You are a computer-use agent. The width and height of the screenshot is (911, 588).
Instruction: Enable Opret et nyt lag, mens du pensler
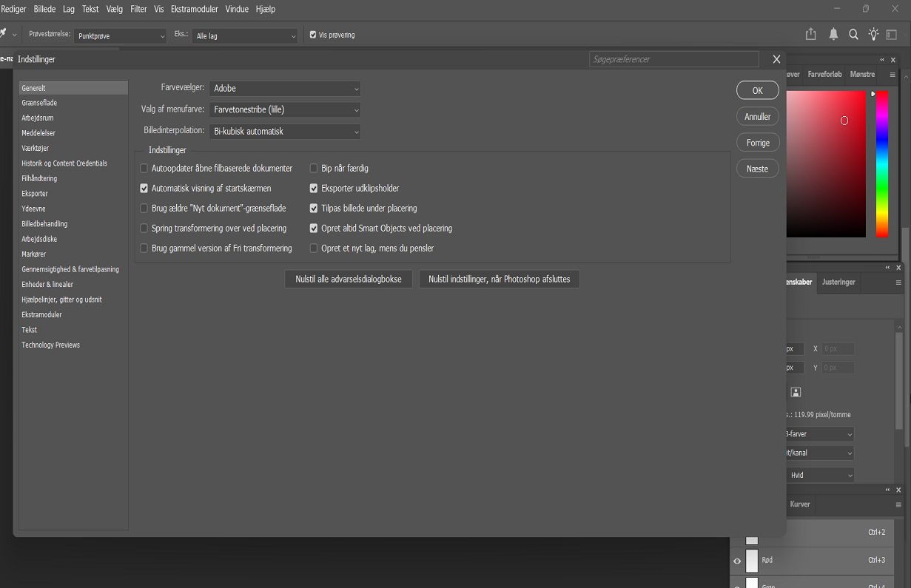tap(314, 249)
